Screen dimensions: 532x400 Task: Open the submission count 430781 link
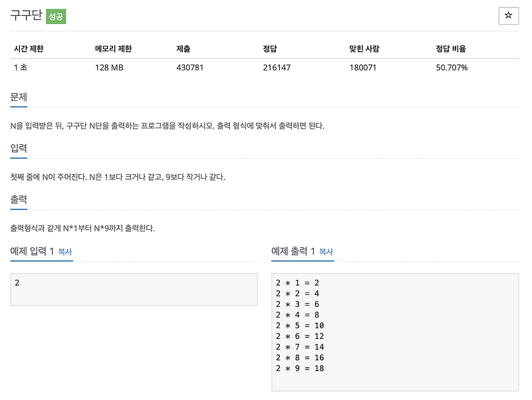[x=190, y=67]
